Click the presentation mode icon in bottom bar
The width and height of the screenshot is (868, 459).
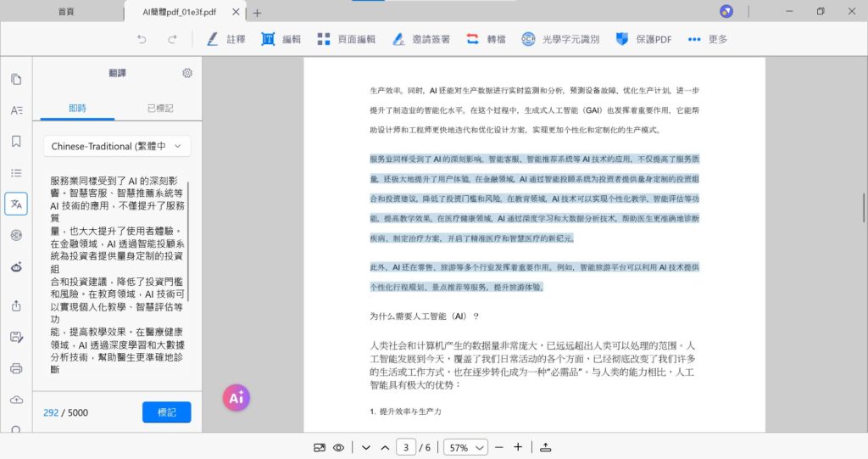tap(320, 447)
